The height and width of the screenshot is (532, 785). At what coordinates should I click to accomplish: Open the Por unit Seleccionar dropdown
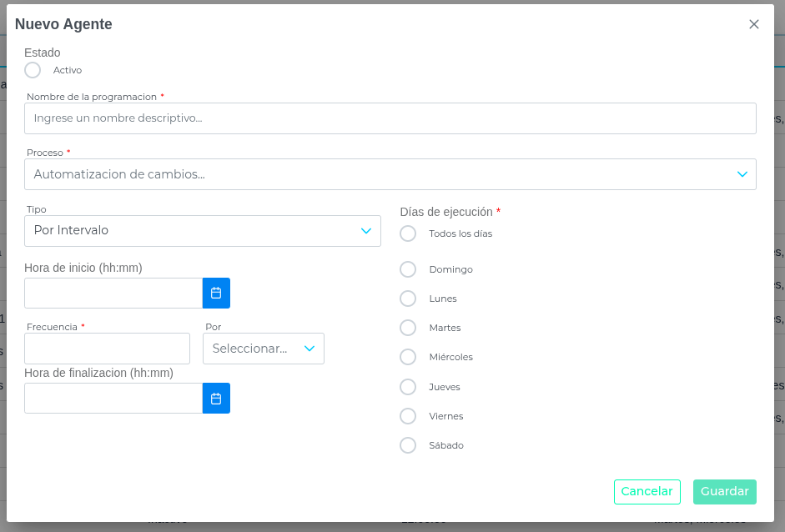pos(263,349)
